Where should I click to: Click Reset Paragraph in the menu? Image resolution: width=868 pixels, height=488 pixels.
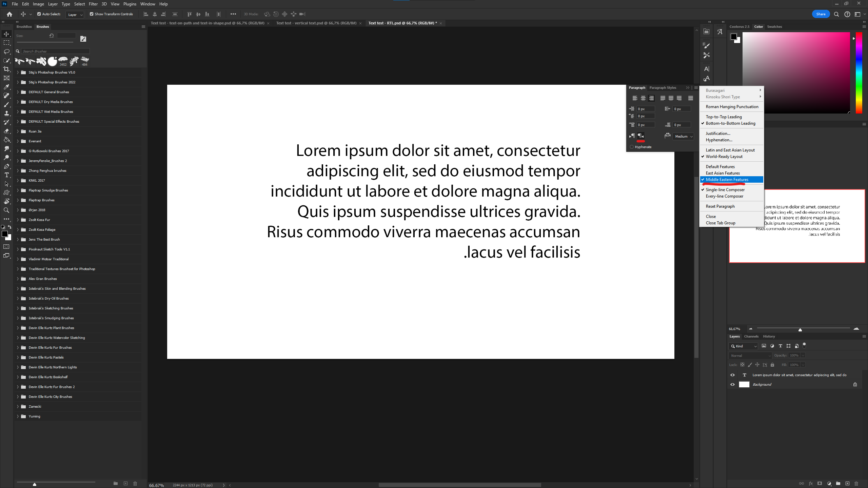tap(720, 206)
